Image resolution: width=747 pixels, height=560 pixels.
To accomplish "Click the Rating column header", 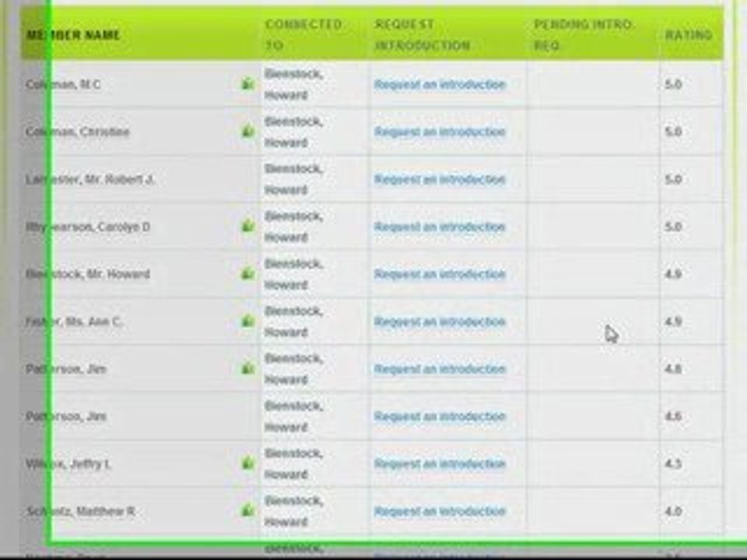I will 689,35.
